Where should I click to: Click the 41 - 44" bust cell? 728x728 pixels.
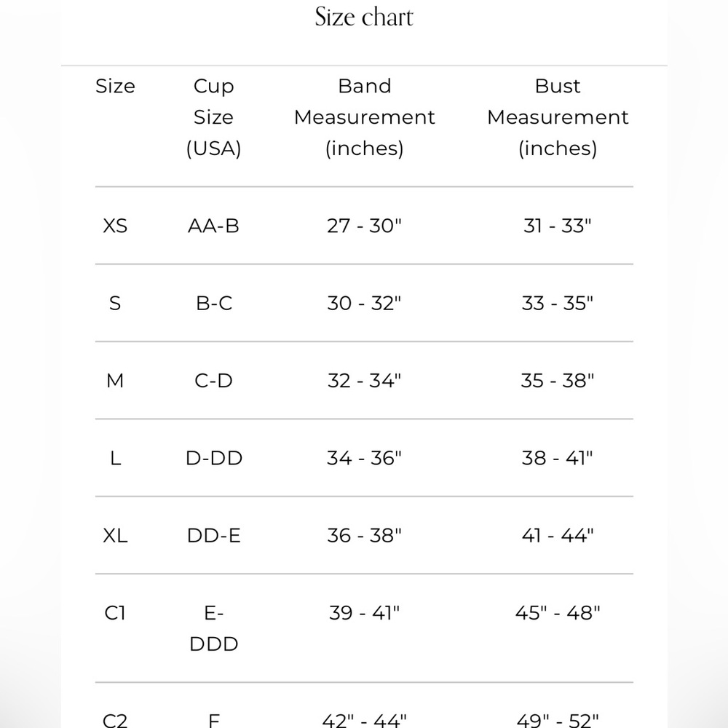coord(558,535)
